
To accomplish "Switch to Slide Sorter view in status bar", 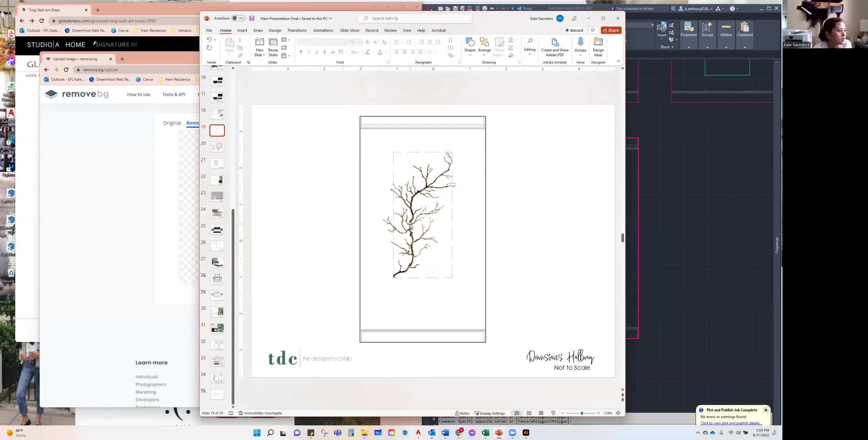I will click(529, 413).
